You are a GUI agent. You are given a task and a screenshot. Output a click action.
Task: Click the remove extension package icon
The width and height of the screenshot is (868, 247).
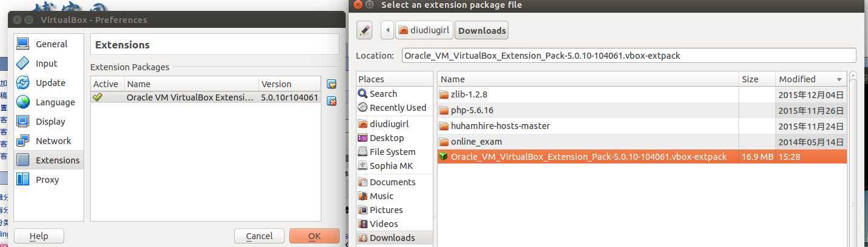click(x=331, y=101)
